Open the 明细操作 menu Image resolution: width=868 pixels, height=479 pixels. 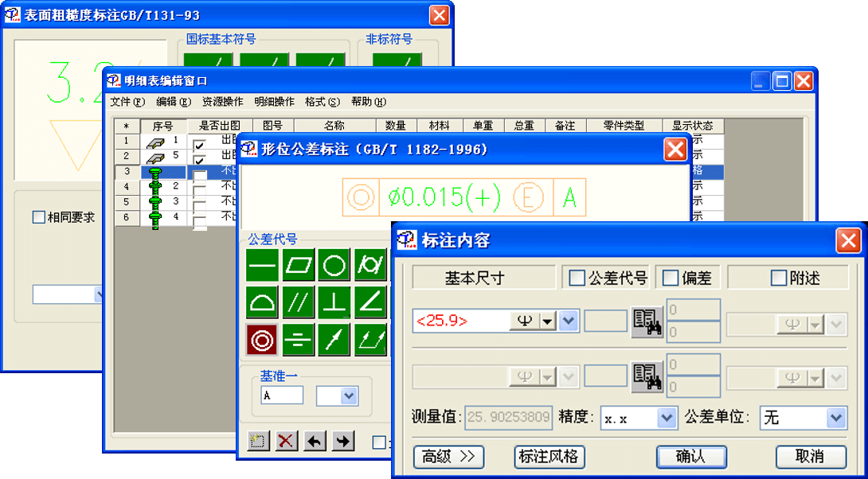click(274, 102)
